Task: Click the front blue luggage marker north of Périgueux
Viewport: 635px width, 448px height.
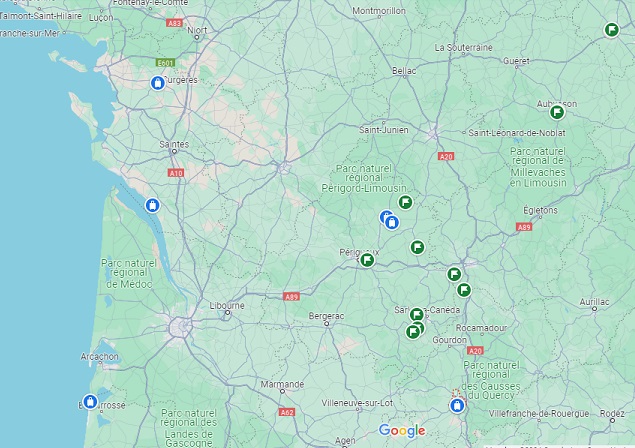Action: (392, 222)
